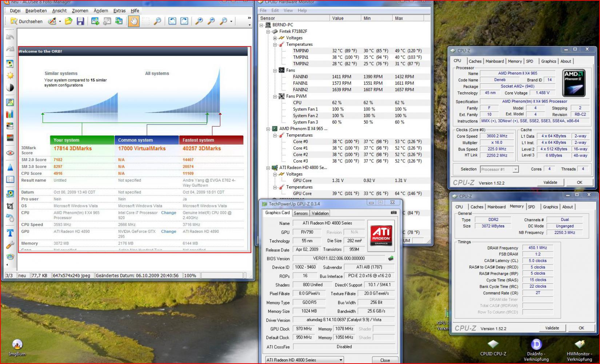Open the SPD tab in lower CPU-Z window

531,207
